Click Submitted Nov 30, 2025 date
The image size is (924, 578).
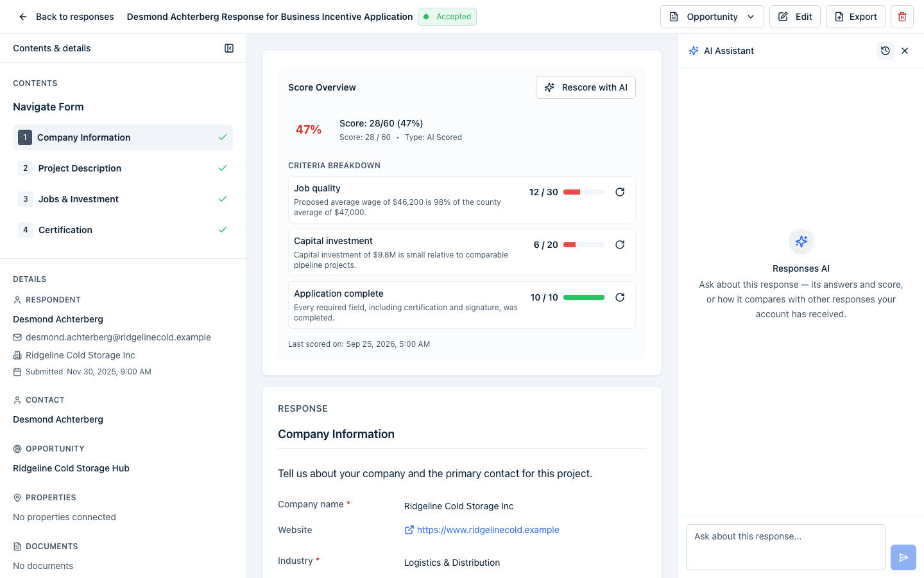pos(89,372)
